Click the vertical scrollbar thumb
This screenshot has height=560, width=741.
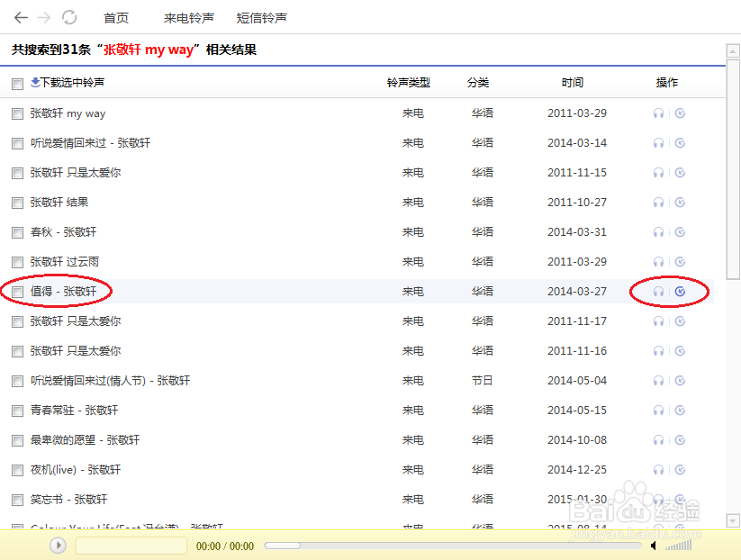733,169
